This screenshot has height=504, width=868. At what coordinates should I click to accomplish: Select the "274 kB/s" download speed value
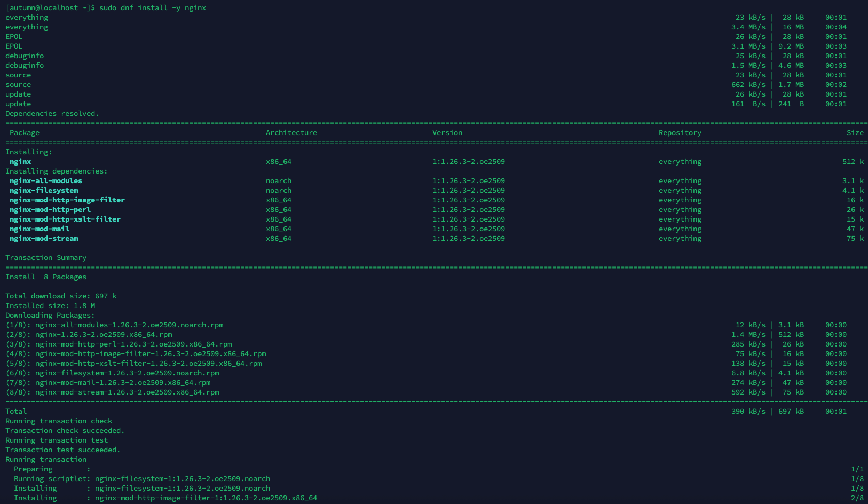click(748, 383)
